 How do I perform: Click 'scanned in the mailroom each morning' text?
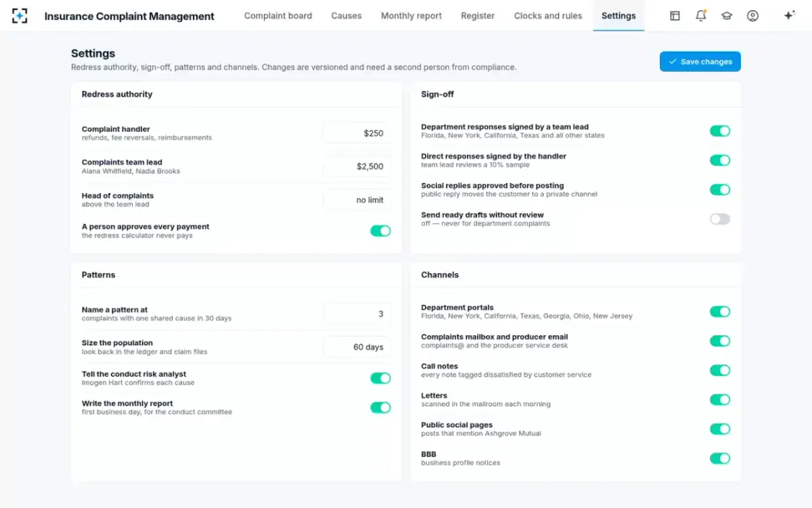point(486,404)
